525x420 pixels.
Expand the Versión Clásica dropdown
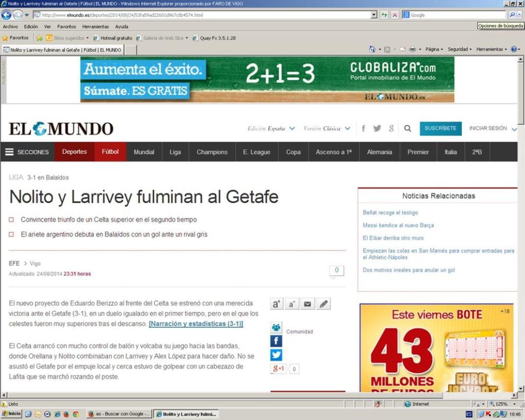[x=347, y=129]
